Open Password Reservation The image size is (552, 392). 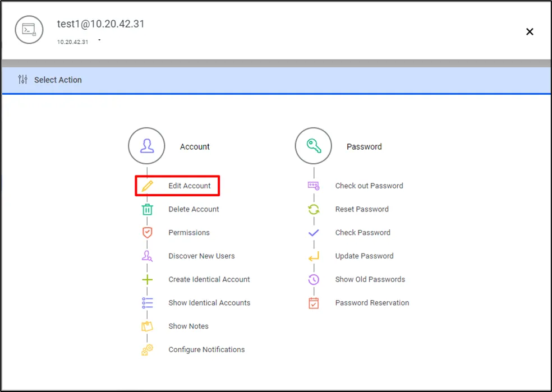point(372,303)
